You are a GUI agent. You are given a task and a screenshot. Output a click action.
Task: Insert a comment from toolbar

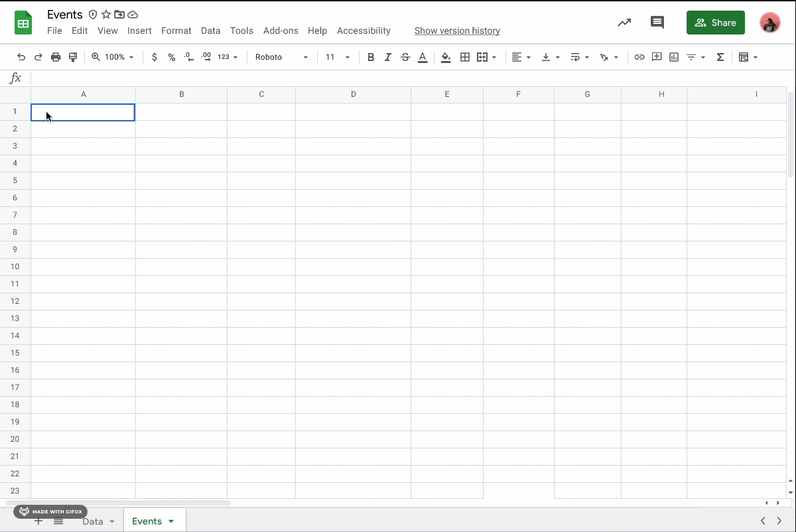[x=657, y=57]
